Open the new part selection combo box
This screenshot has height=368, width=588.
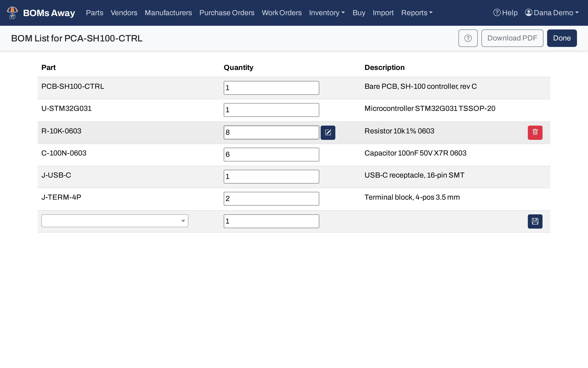115,221
